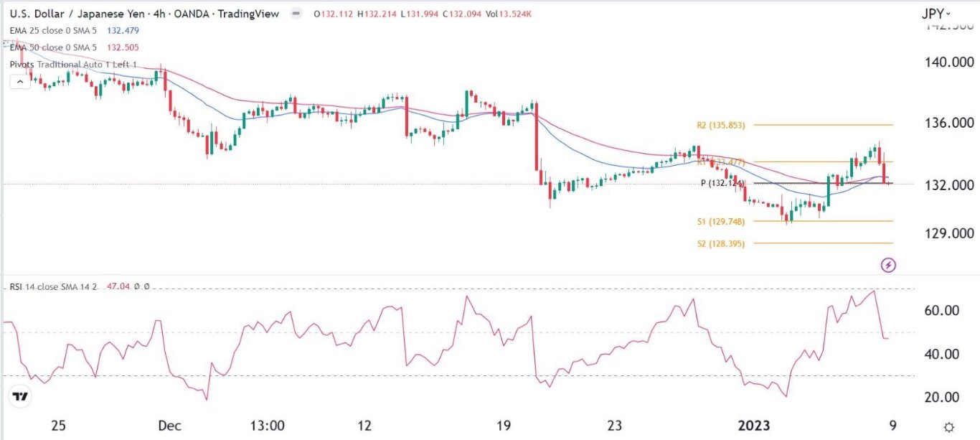Click the 136.000 price scale label
The height and width of the screenshot is (440, 980).
point(941,123)
